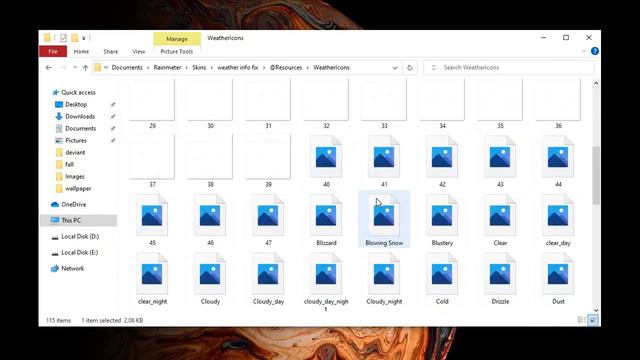The width and height of the screenshot is (640, 360).
Task: Click Rainmeter in the address breadcrumb
Action: 167,68
